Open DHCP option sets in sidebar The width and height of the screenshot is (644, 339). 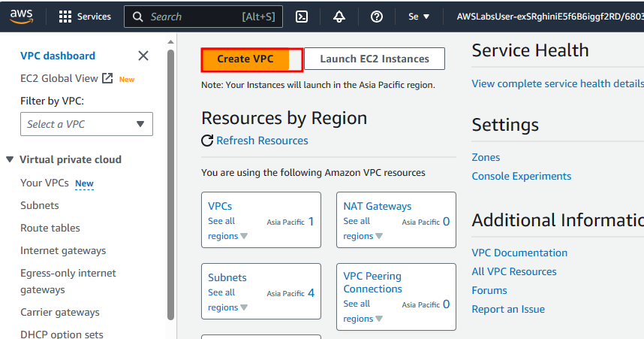62,334
